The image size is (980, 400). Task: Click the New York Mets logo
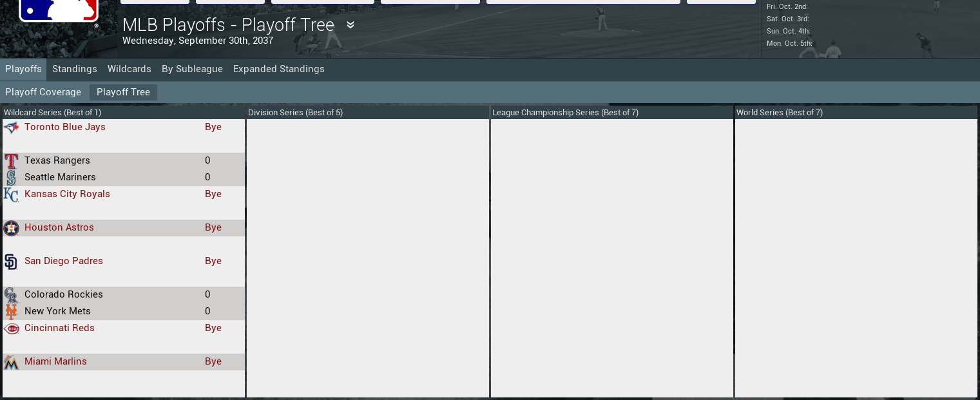pyautogui.click(x=11, y=312)
